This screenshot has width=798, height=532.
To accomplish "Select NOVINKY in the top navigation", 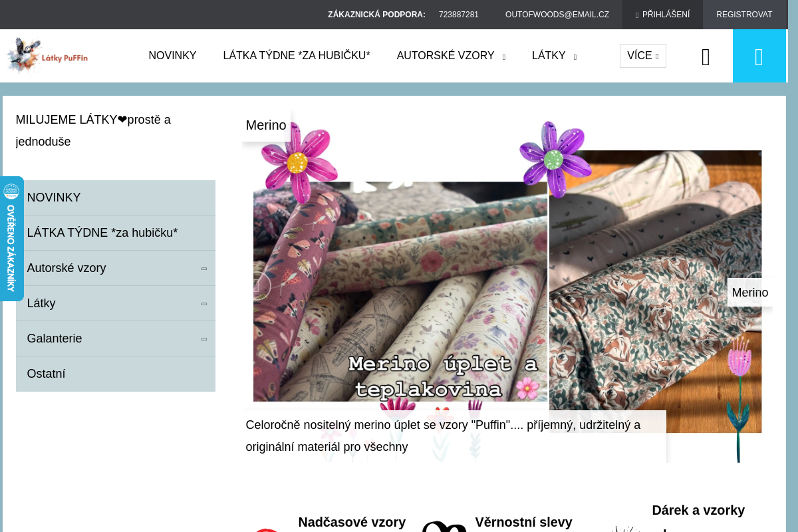I will click(x=172, y=56).
